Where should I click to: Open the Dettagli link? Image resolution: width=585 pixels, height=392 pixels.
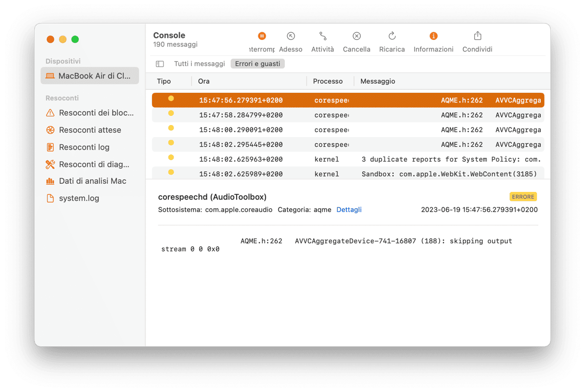349,210
